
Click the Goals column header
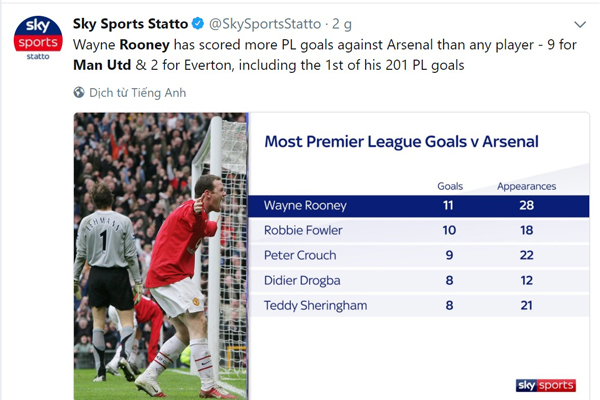(450, 186)
